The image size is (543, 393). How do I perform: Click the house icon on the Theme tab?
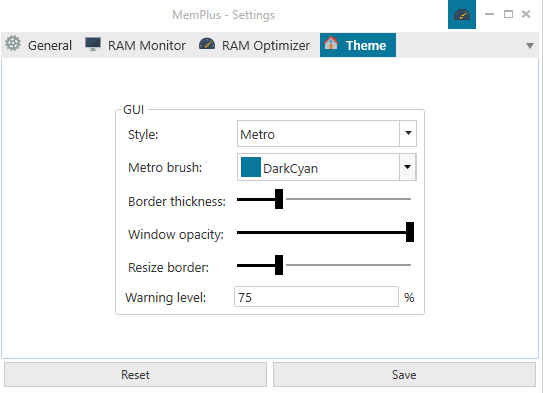tap(331, 43)
